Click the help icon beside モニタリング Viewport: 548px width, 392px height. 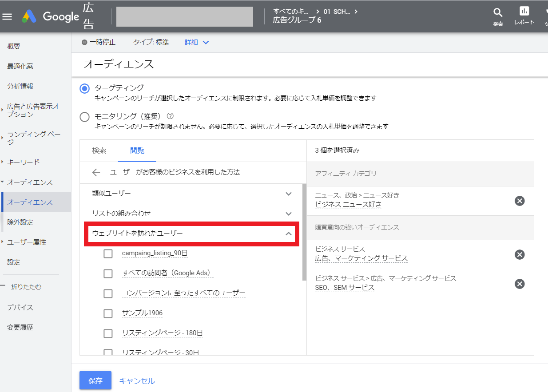[170, 116]
